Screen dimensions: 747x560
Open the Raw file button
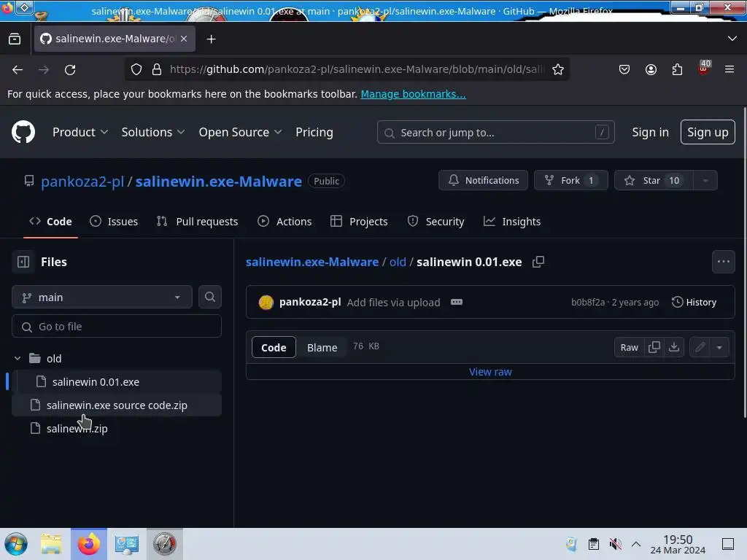click(629, 347)
